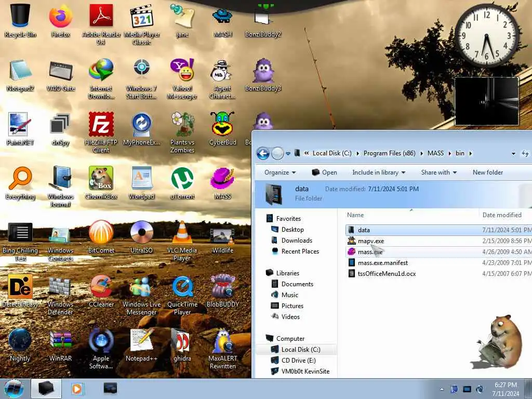
Task: Open Documents library
Action: coord(297,284)
